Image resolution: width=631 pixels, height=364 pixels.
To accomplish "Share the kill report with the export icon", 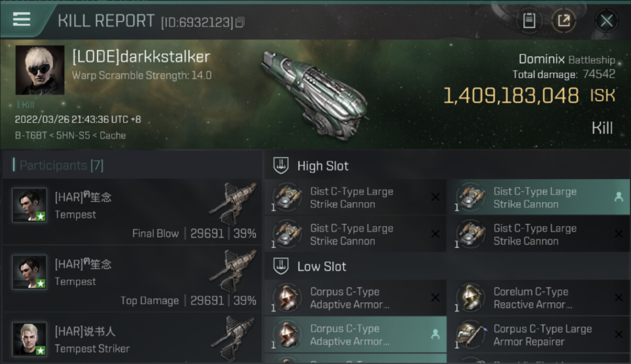I will click(x=564, y=21).
